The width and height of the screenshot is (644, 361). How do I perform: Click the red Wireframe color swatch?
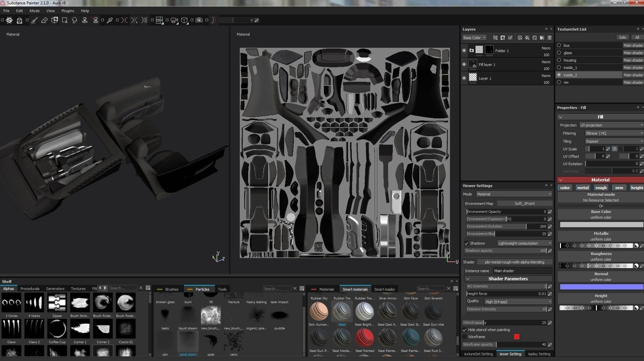tap(517, 337)
